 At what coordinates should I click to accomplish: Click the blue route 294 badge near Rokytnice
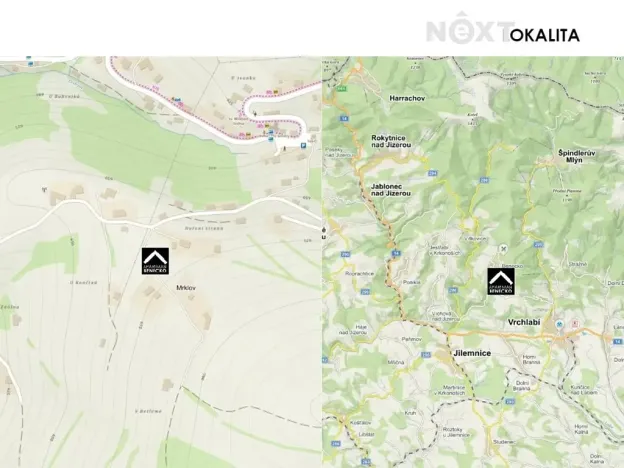[x=433, y=173]
